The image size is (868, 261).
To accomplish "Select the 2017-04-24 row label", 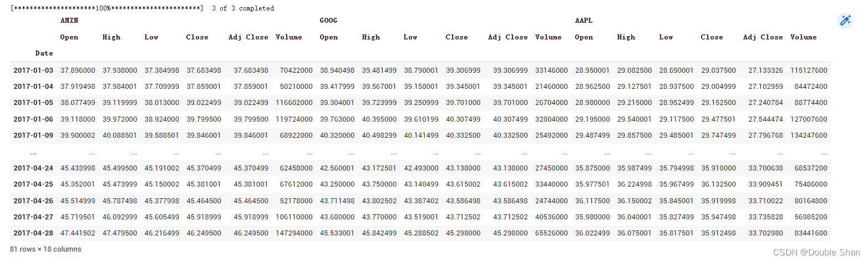I will (x=33, y=168).
